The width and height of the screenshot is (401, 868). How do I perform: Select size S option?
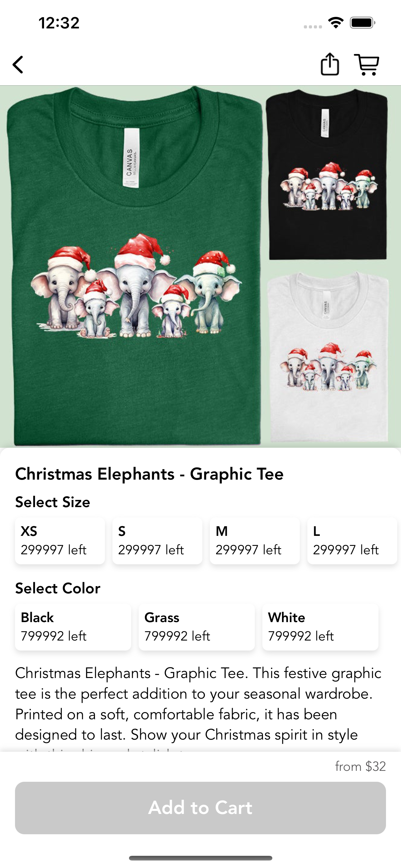(157, 541)
